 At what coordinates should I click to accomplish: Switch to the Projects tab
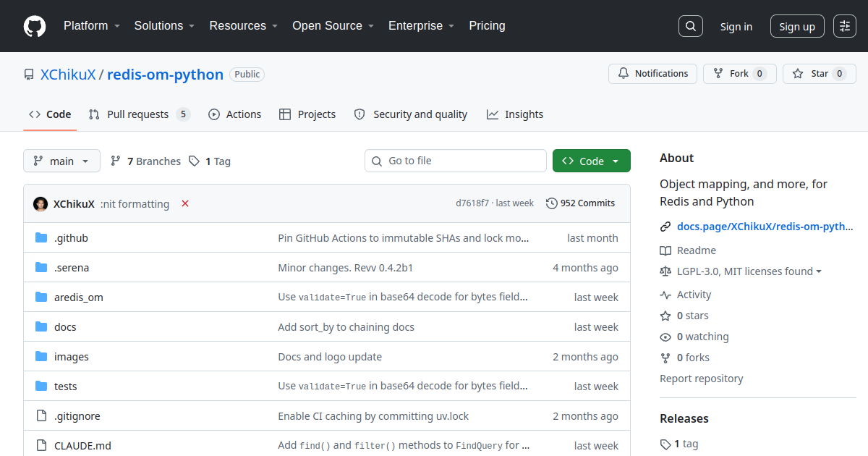[x=307, y=114]
